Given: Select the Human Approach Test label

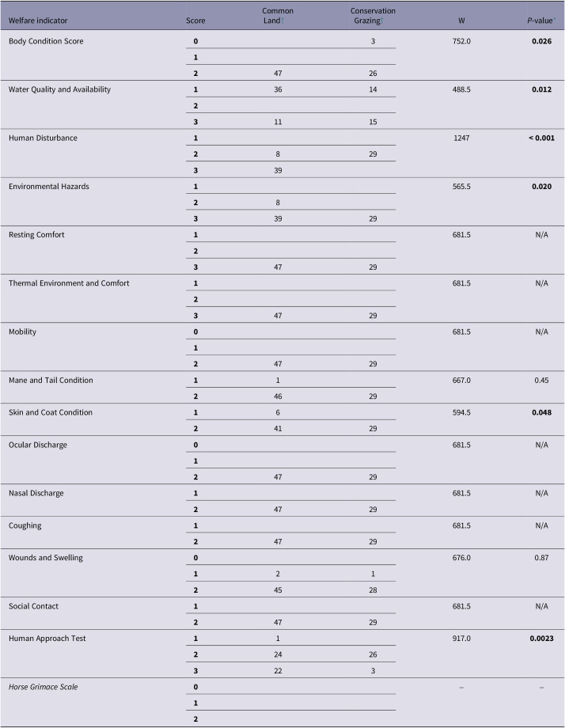Looking at the screenshot, I should (47, 639).
